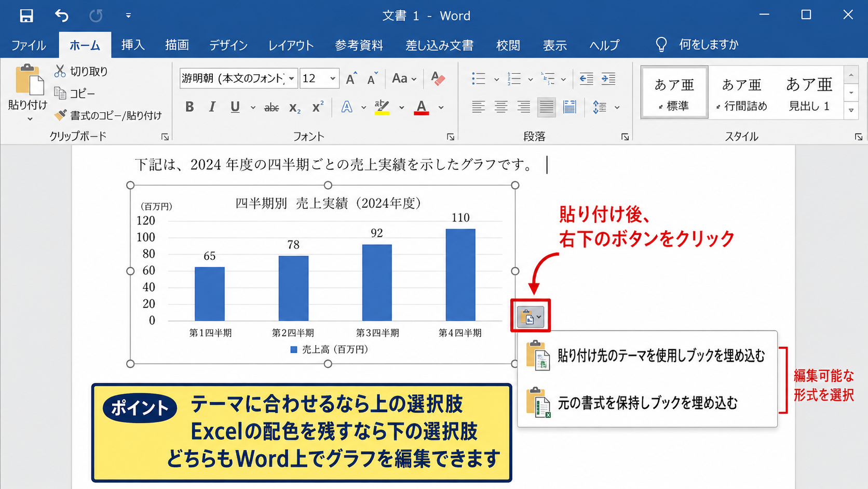Save document with the floppy disk icon
The width and height of the screenshot is (868, 489).
click(x=26, y=16)
